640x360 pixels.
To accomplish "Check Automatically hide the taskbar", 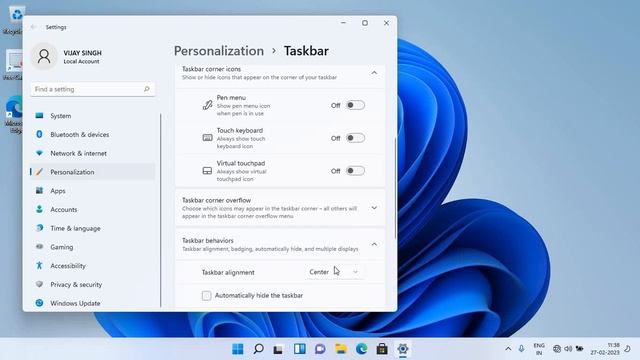I will click(207, 295).
